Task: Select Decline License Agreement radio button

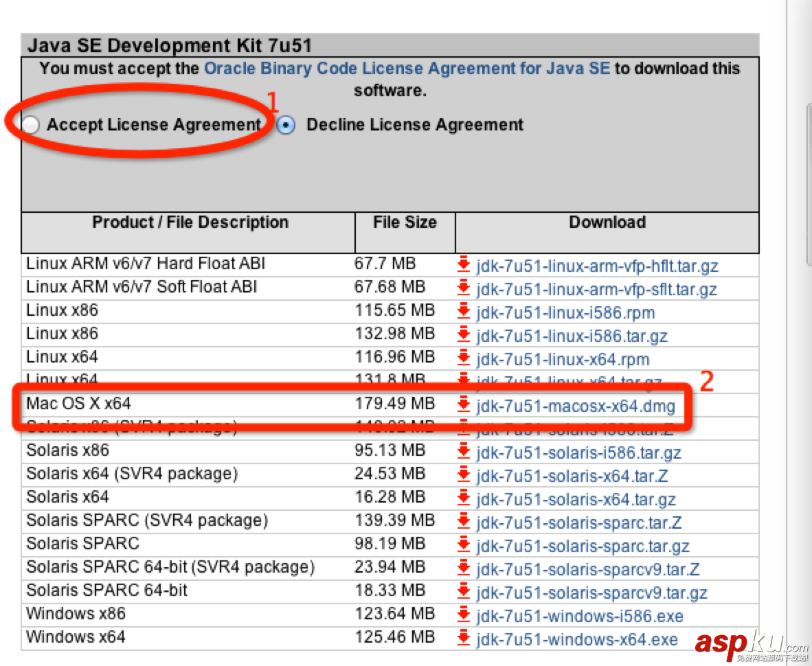Action: (286, 125)
